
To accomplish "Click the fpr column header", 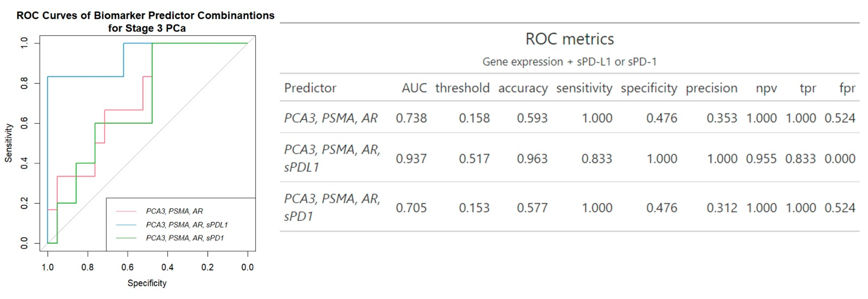I will point(847,88).
